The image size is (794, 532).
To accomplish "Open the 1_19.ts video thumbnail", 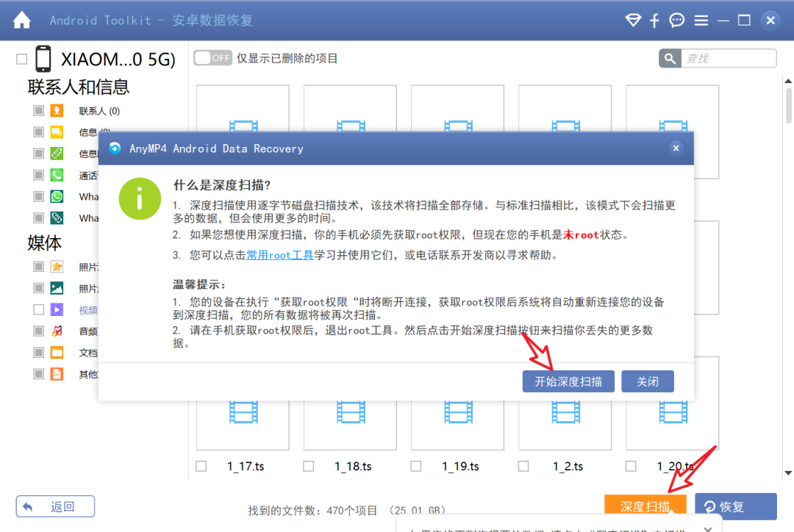I will click(458, 425).
